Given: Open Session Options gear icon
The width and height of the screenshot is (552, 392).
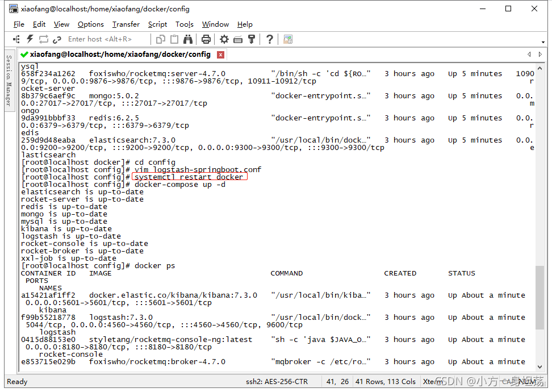Looking at the screenshot, I should [224, 39].
